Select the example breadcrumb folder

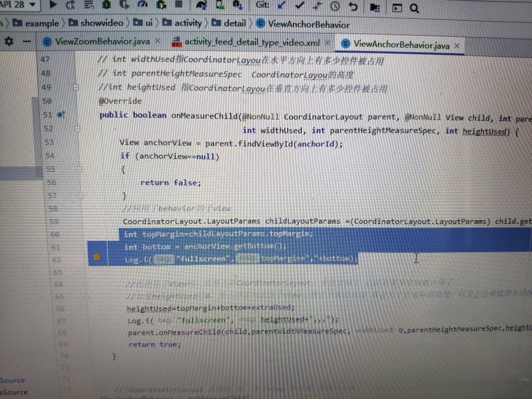[36, 23]
